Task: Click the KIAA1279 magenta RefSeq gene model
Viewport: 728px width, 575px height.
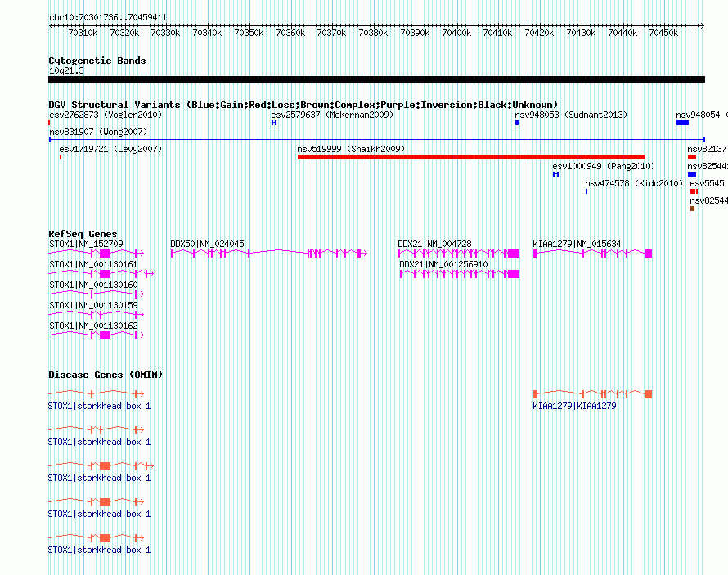Action: pos(592,253)
